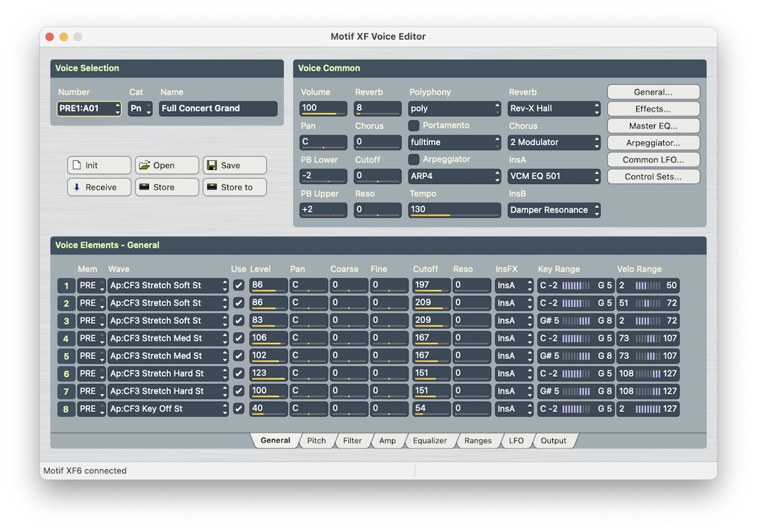Open the Polyphony poly dropdown
Screen dimensions: 757x532
pos(454,109)
